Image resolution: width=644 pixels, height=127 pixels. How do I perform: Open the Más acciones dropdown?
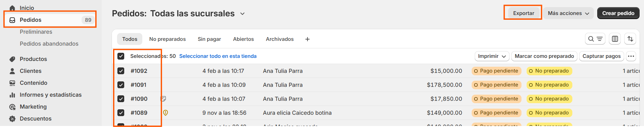(x=568, y=13)
